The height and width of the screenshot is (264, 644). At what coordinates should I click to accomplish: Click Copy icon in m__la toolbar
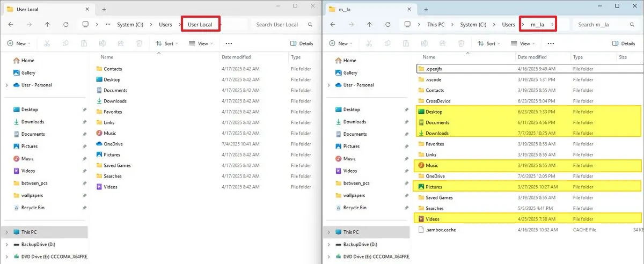[387, 43]
